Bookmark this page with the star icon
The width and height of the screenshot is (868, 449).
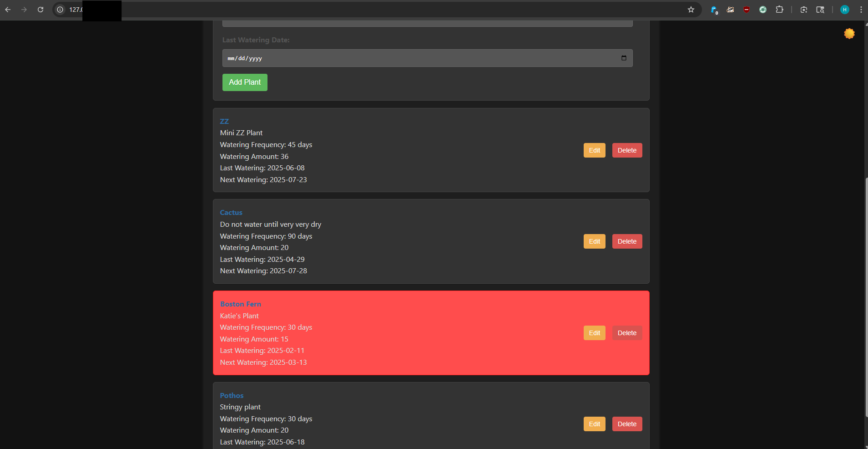pos(691,10)
